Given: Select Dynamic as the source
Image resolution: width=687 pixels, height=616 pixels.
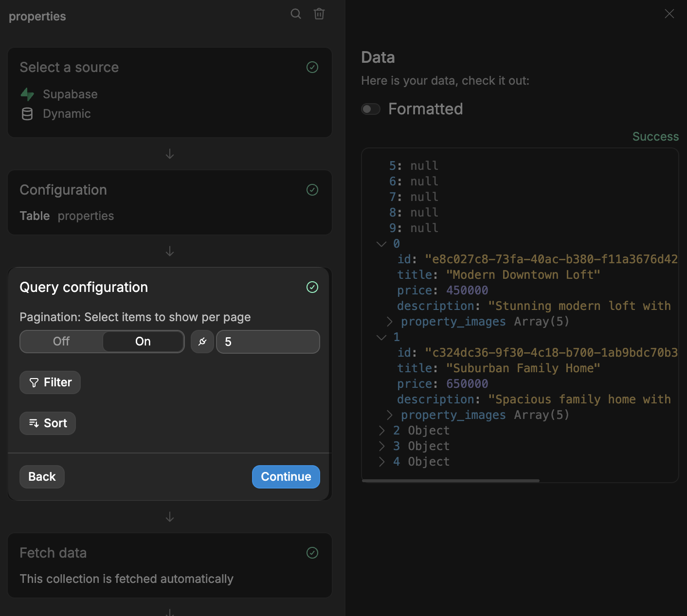Looking at the screenshot, I should tap(67, 114).
